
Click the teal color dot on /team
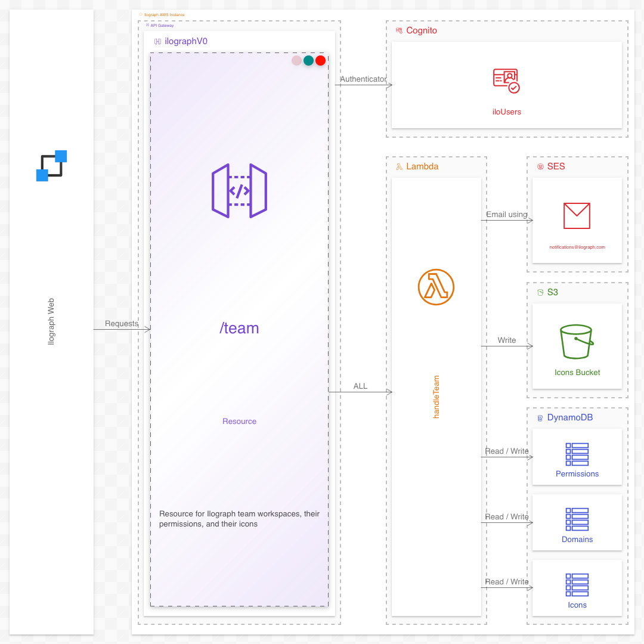click(x=308, y=61)
